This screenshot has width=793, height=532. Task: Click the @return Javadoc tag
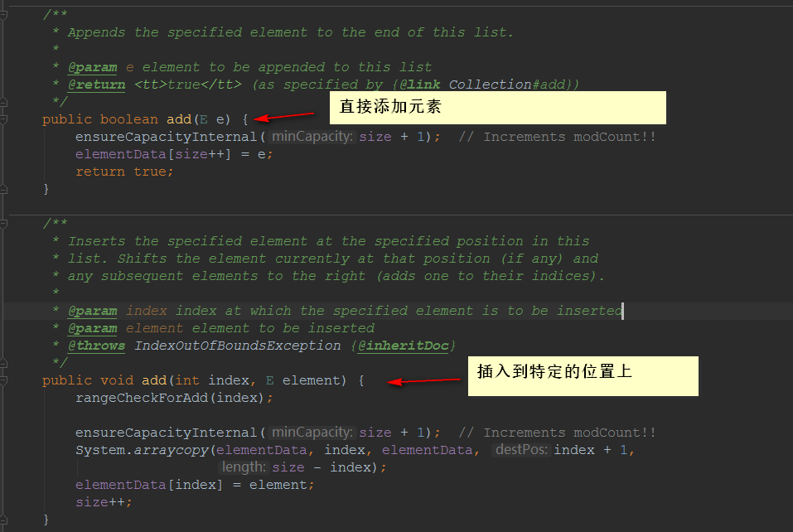(97, 85)
